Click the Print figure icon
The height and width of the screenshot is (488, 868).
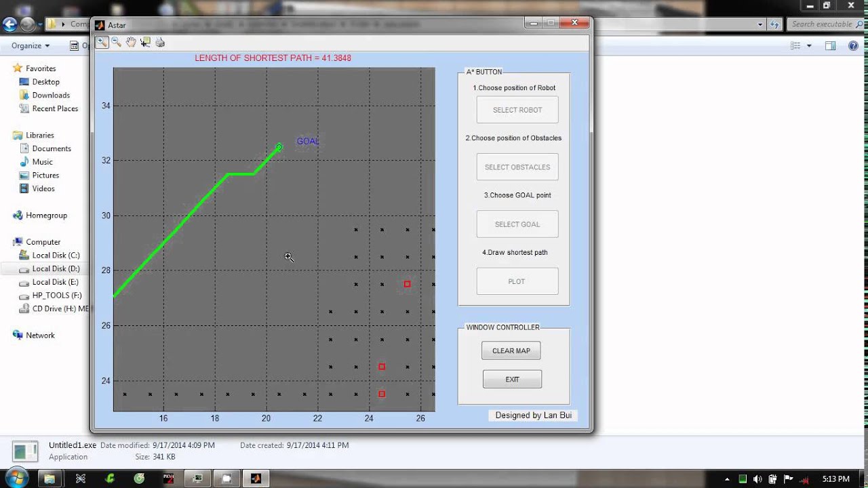coord(160,42)
